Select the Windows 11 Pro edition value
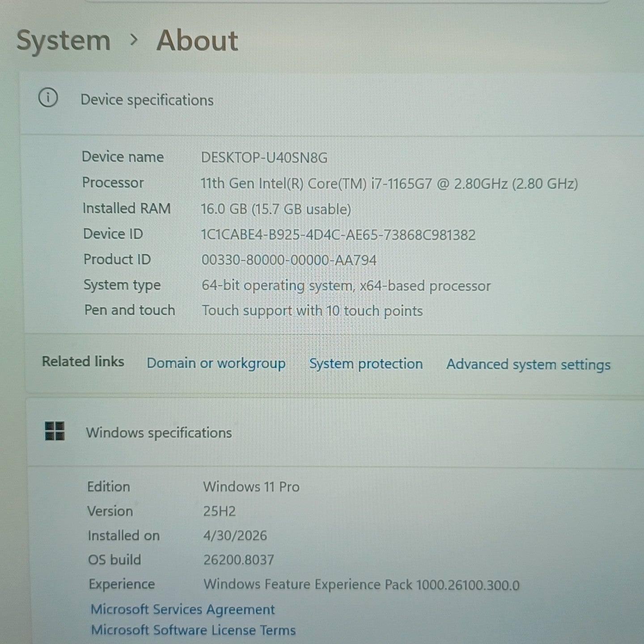 [251, 487]
